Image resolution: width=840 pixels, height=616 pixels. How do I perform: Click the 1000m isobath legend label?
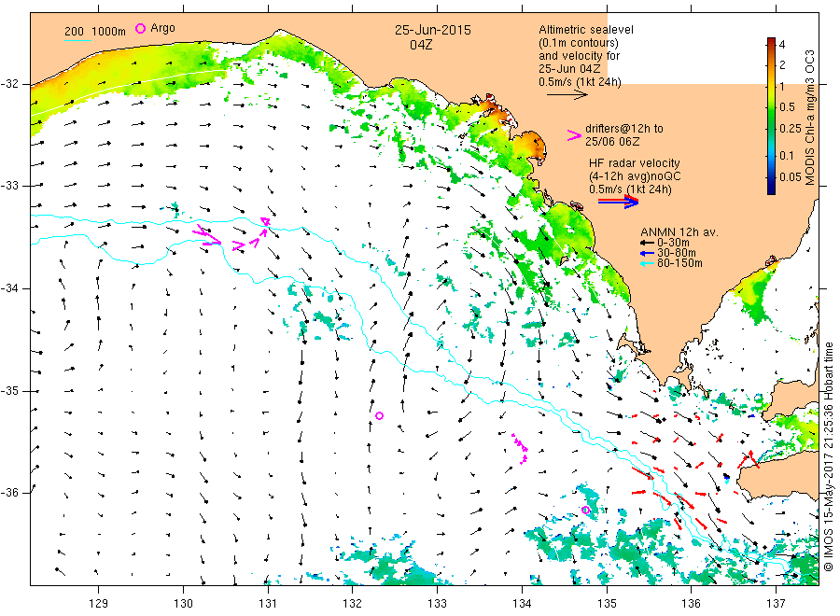[108, 32]
